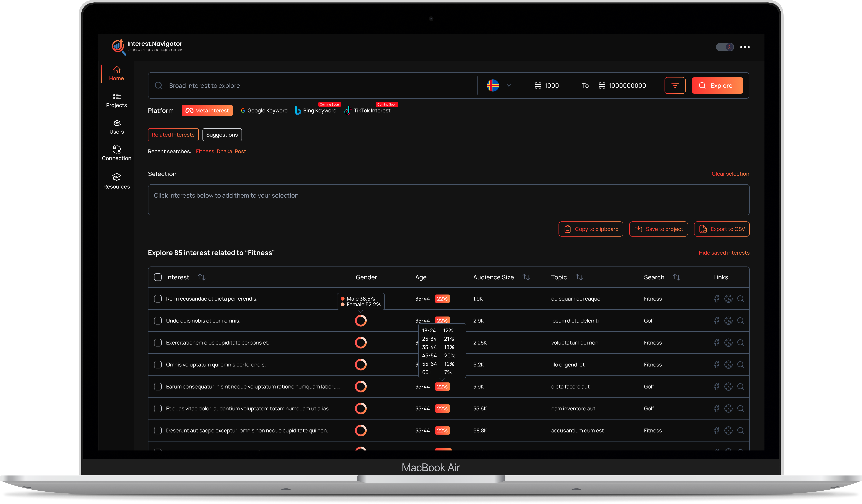
Task: Click the Explore button
Action: point(717,85)
